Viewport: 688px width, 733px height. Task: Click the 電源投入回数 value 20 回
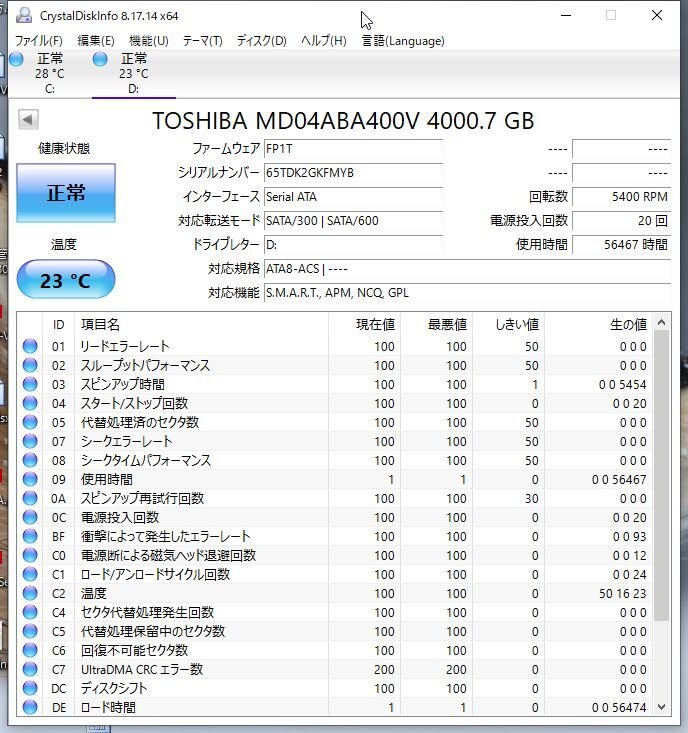[x=622, y=221]
